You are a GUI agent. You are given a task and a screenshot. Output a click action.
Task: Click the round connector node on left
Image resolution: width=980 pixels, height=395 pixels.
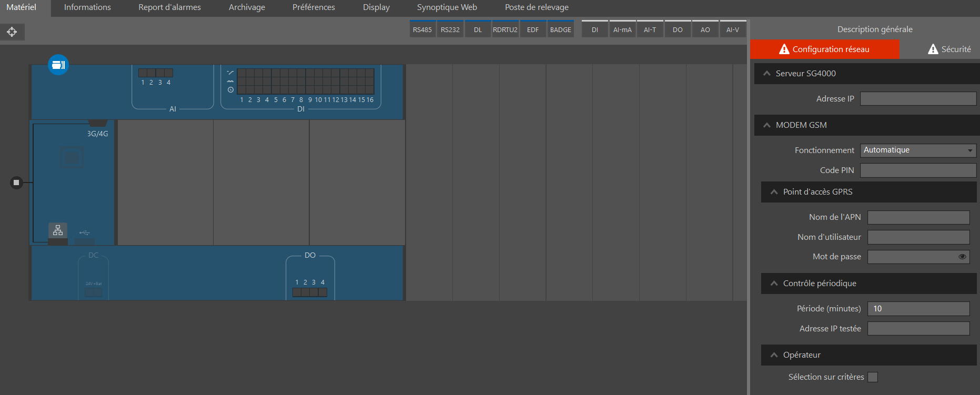point(16,183)
